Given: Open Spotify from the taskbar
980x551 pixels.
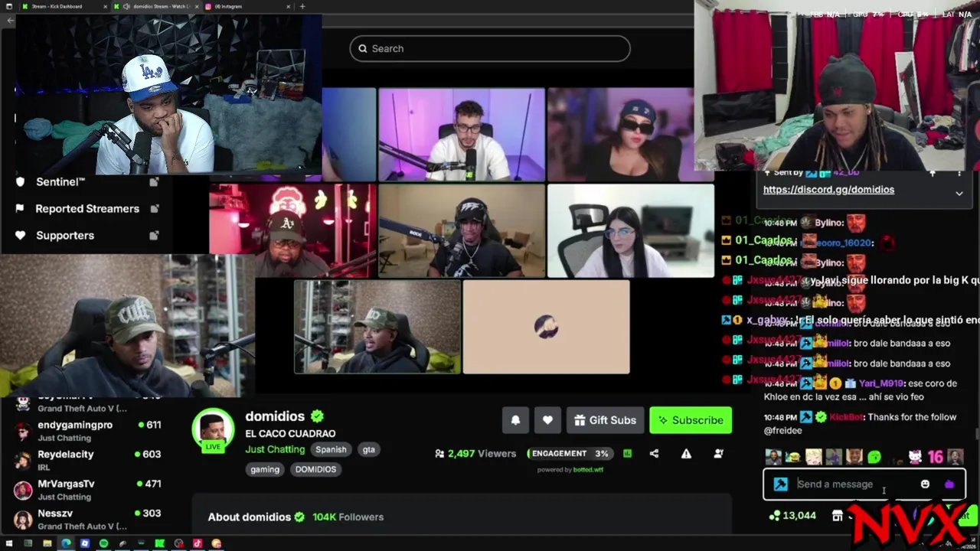Looking at the screenshot, I should click(103, 544).
